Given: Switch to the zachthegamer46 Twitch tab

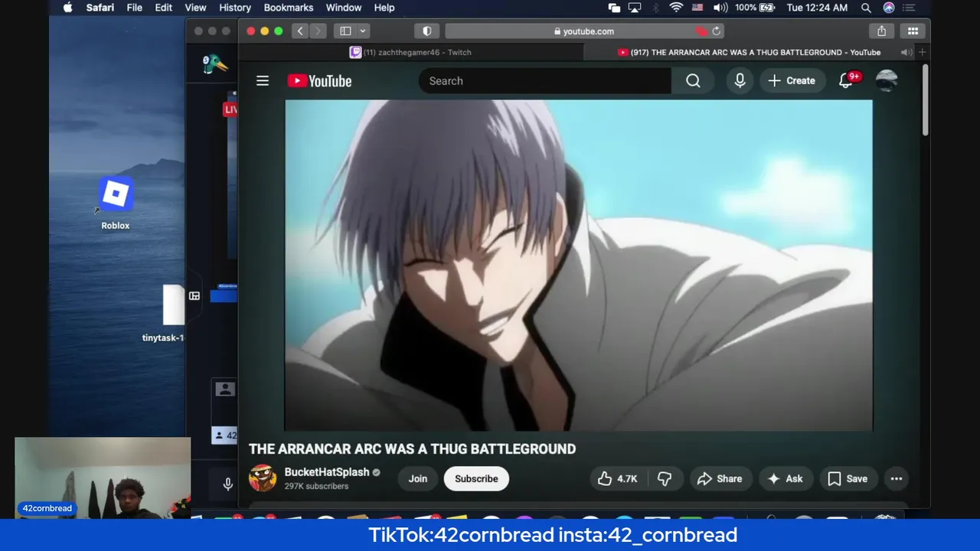Looking at the screenshot, I should point(410,52).
